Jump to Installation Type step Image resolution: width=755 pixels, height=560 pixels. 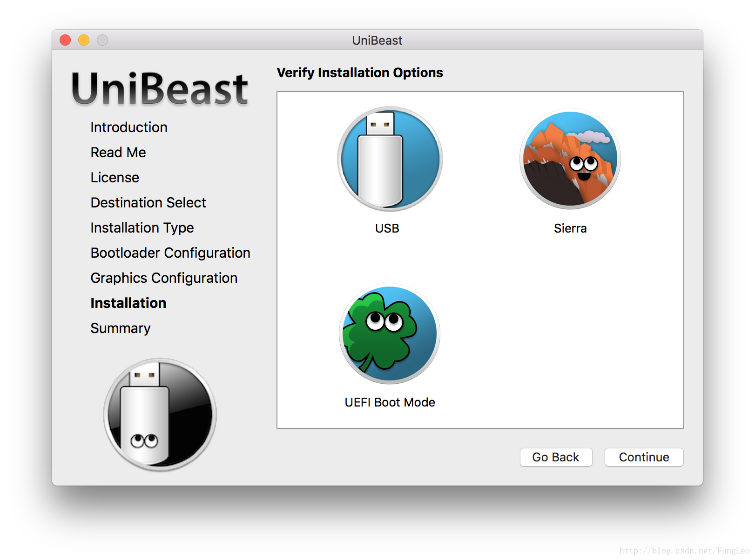coord(142,228)
